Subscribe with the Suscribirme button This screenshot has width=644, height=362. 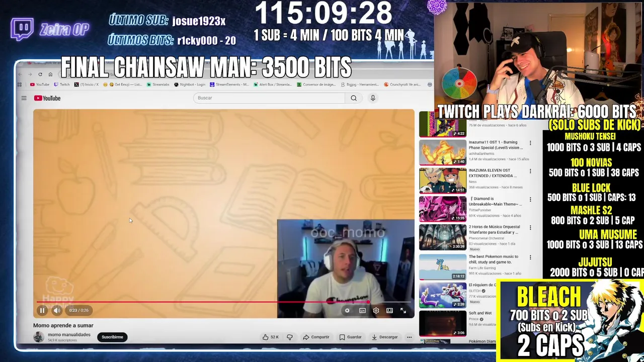(x=112, y=337)
